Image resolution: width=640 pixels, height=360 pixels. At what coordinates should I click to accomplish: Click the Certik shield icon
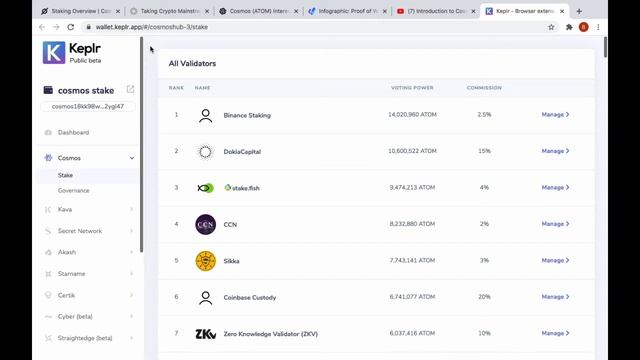48,295
